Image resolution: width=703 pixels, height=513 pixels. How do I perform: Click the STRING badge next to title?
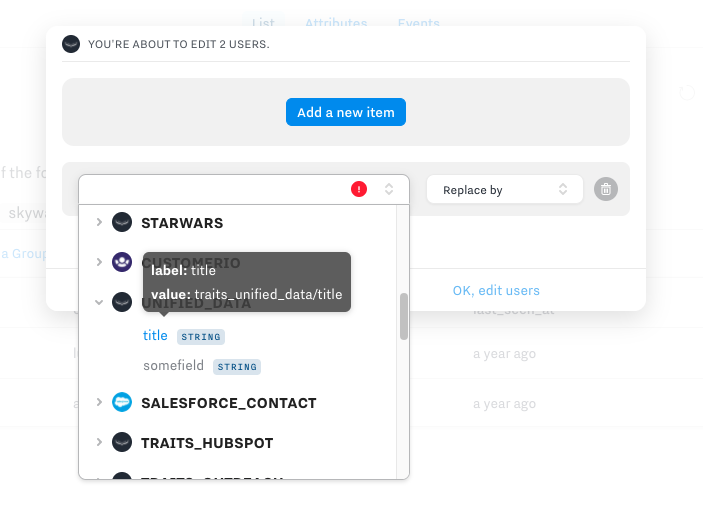201,337
